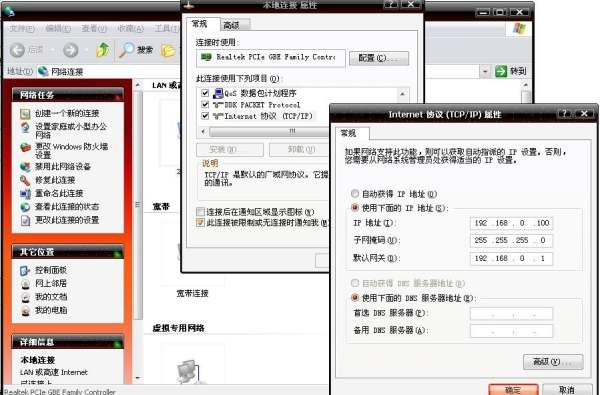
Task: Toggle Internet protocol (TCP/IP) checkbox
Action: [x=205, y=116]
